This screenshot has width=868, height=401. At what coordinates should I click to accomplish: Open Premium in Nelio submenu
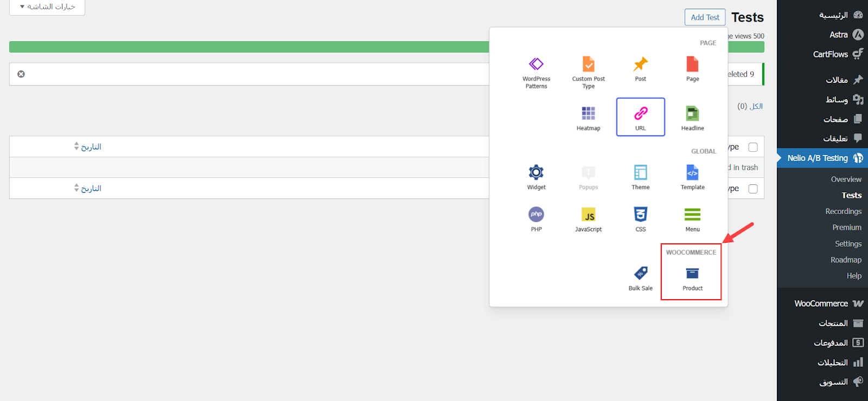[847, 228]
